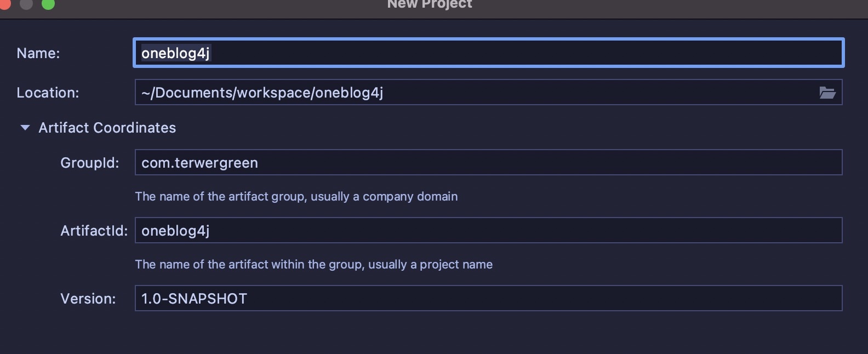Click into the GroupId com.terwergreen field
This screenshot has height=354, width=868.
[488, 163]
